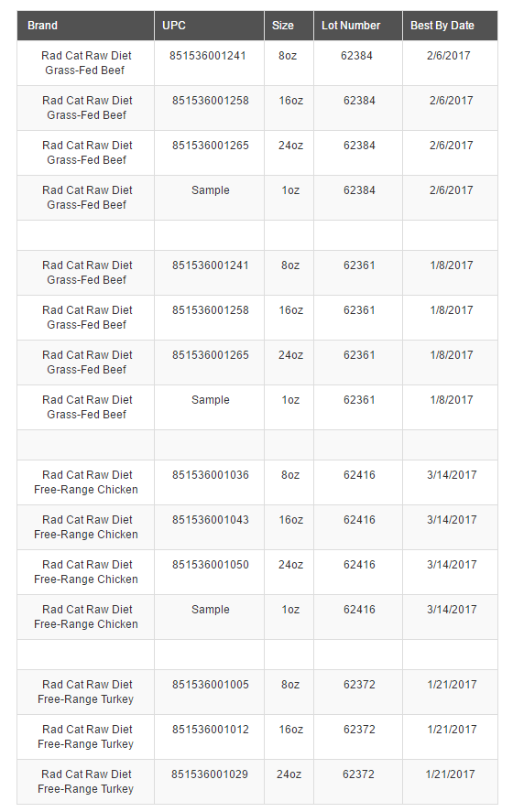Select the 16oz Free-Range Turkey brand cell
513x812 pixels.
point(85,737)
